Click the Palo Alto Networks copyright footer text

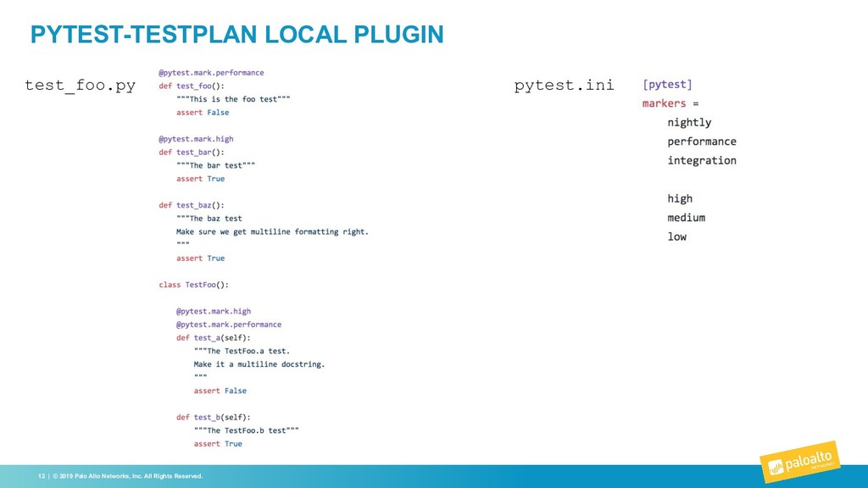(128, 476)
